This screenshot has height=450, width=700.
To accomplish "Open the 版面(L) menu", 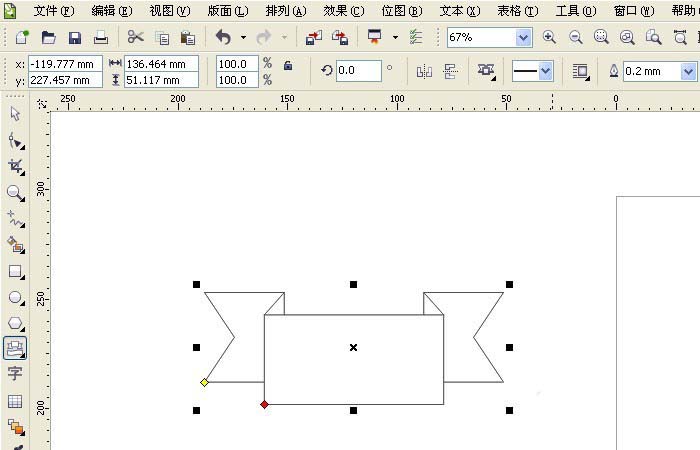I will [228, 10].
